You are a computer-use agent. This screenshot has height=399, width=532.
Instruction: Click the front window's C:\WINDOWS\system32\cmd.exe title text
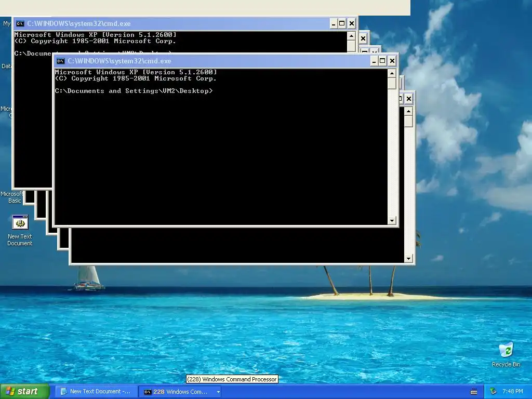(x=119, y=61)
